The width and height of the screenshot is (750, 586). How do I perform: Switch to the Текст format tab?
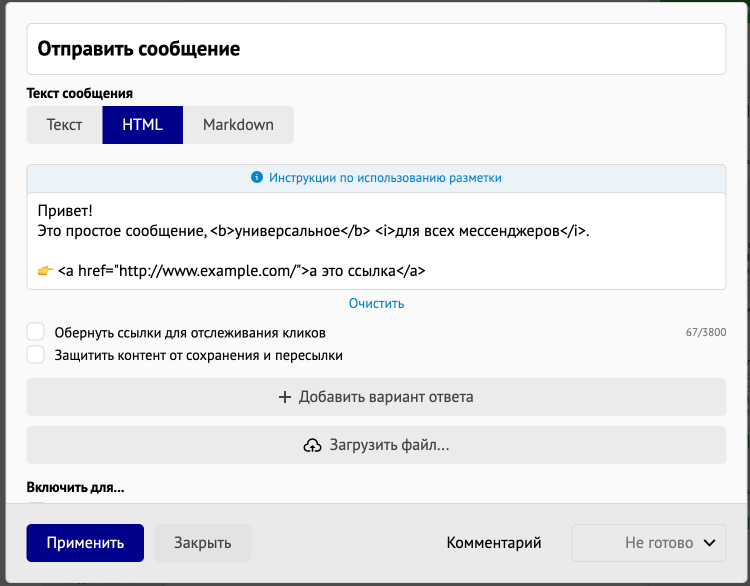64,125
